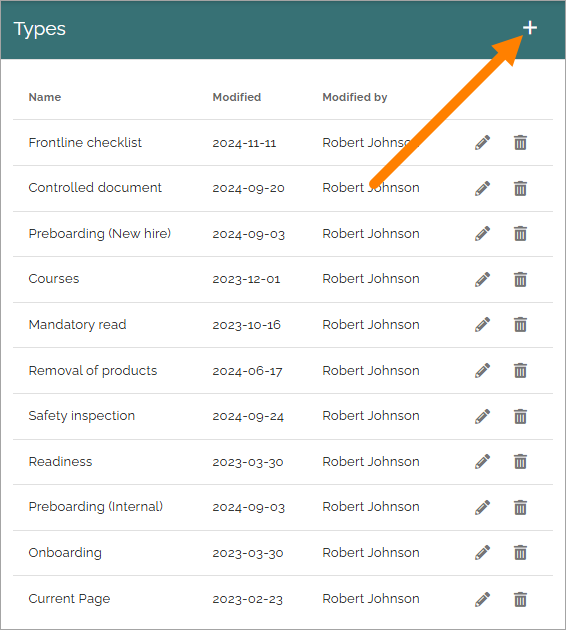Edit the Current Page type
Viewport: 566px width, 630px height.
click(482, 599)
